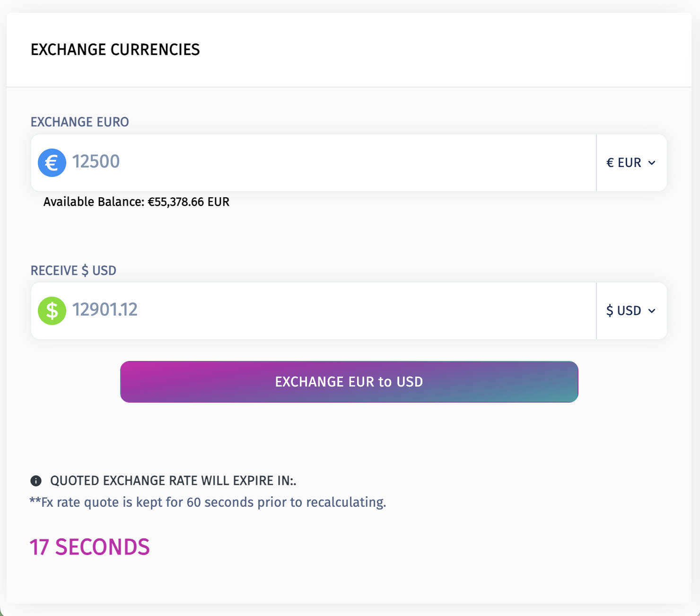
Task: Expand the chevron next to EUR
Action: tap(652, 163)
